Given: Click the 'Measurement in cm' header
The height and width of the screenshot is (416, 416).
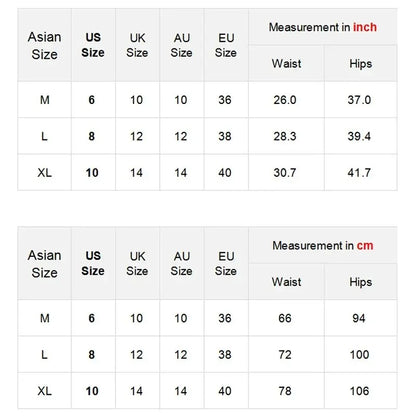Looking at the screenshot, I should tap(323, 245).
